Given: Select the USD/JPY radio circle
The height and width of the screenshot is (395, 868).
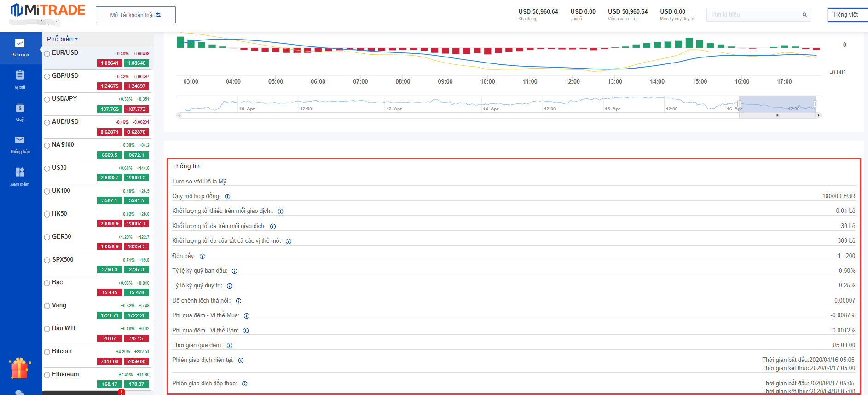Looking at the screenshot, I should [47, 100].
